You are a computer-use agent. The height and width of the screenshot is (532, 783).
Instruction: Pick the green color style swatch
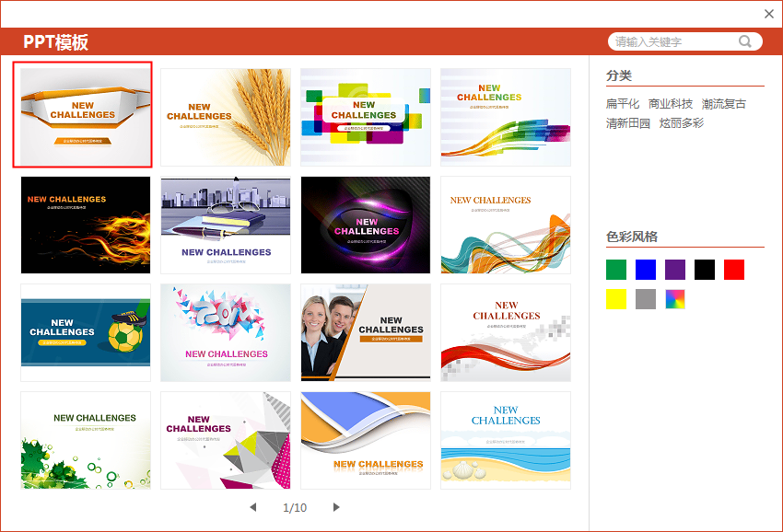click(x=616, y=270)
